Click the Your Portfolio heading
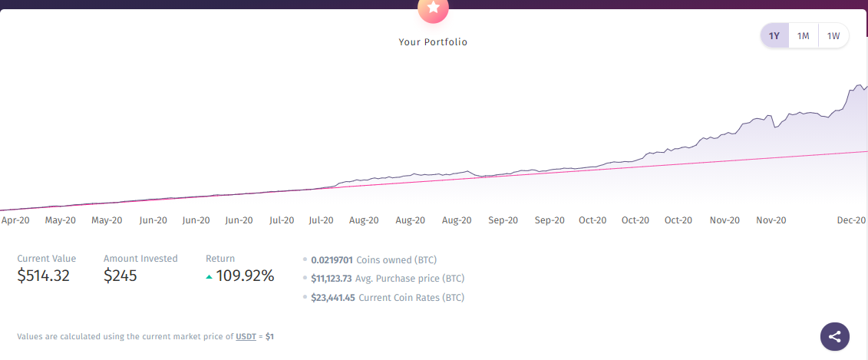Screen dimensions: 868x360 [x=433, y=42]
